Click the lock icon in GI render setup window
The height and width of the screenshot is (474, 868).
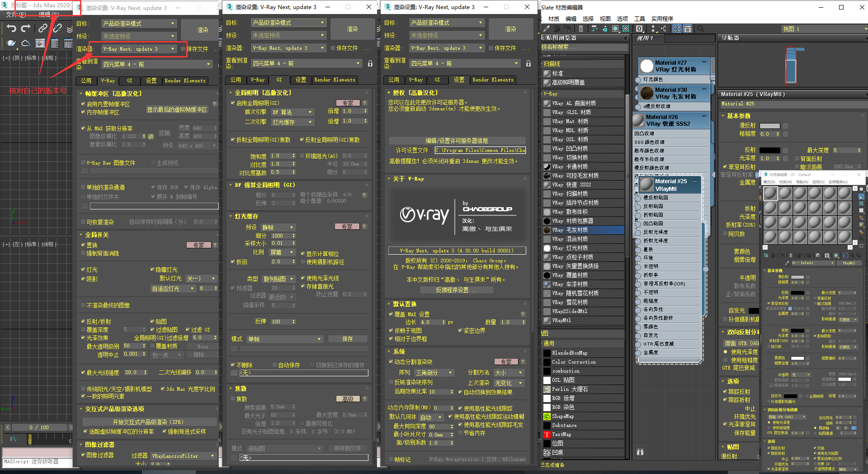coord(370,63)
